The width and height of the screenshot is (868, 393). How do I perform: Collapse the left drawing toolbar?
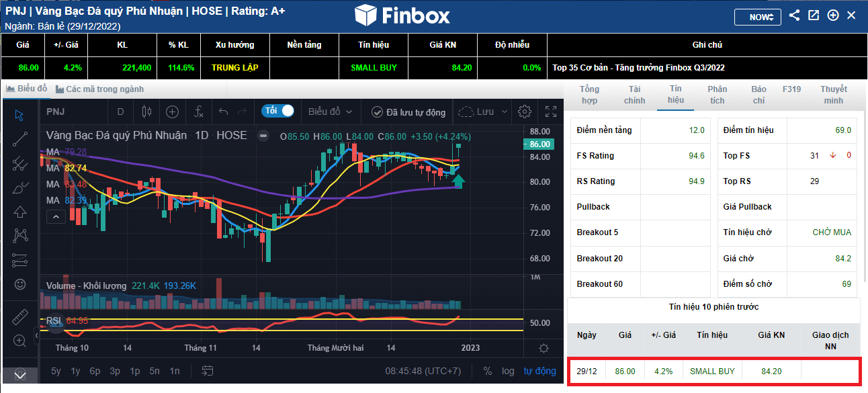click(36, 334)
